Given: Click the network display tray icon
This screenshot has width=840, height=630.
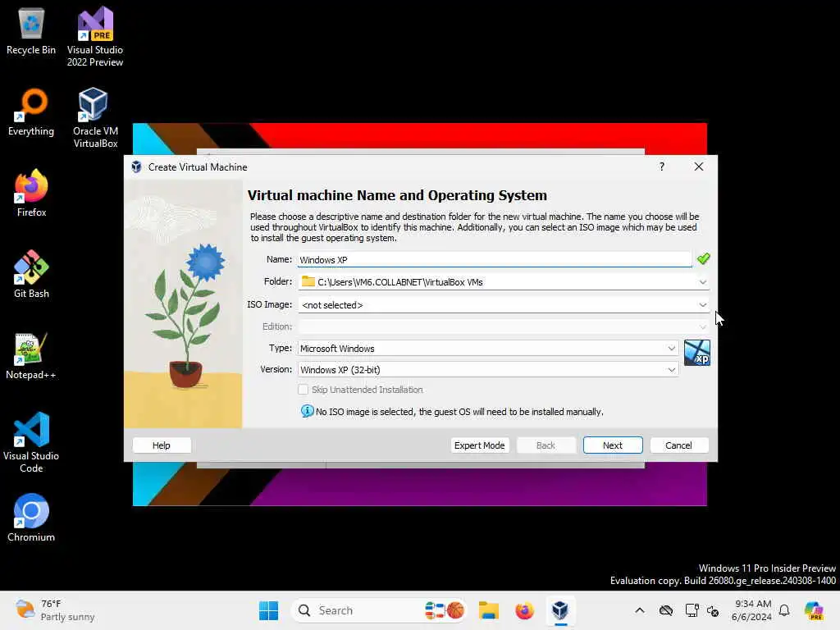Looking at the screenshot, I should [x=692, y=610].
